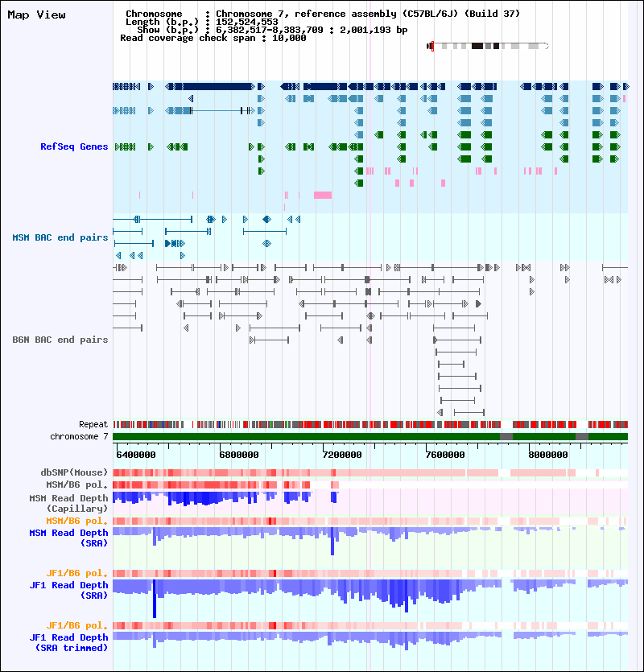Click the dbSNP(Mouse) density bar
This screenshot has height=672, width=644.
click(370, 472)
